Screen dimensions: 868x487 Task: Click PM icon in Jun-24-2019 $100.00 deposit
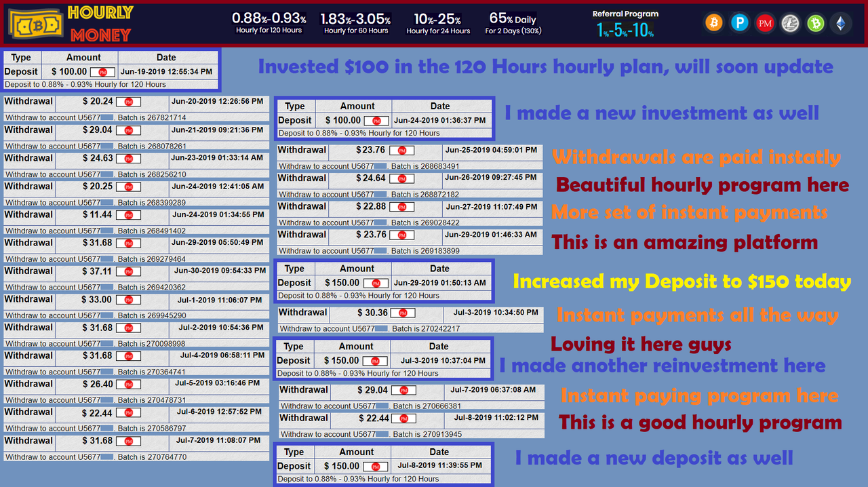pyautogui.click(x=376, y=121)
